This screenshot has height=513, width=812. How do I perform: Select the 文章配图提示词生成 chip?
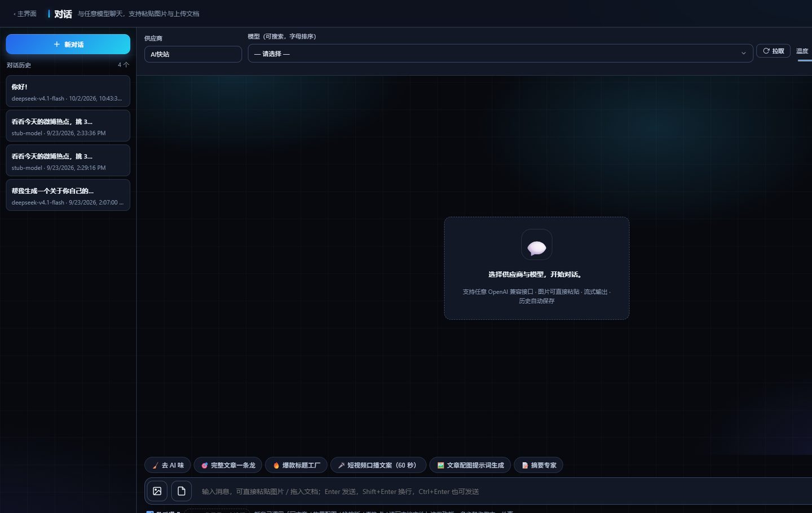470,465
